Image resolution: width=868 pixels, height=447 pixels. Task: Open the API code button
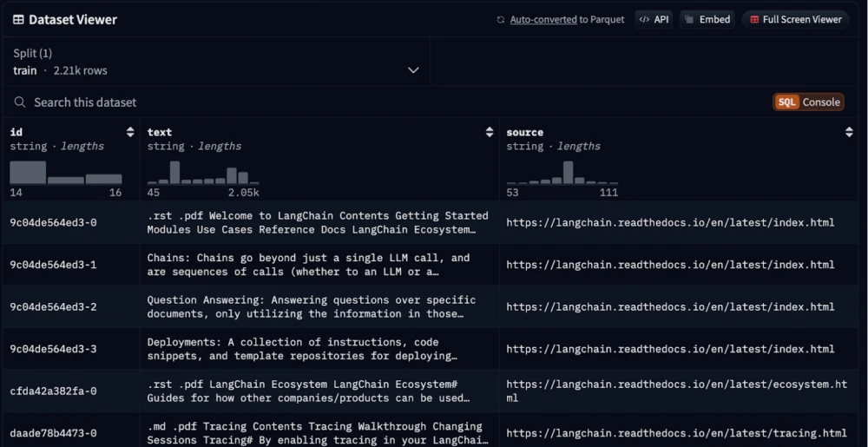[x=654, y=19]
